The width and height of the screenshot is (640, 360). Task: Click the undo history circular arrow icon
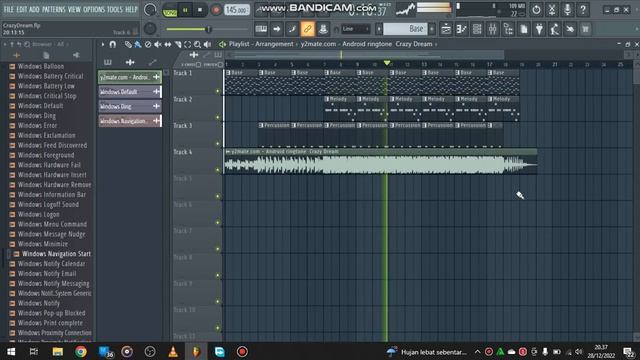[x=536, y=9]
